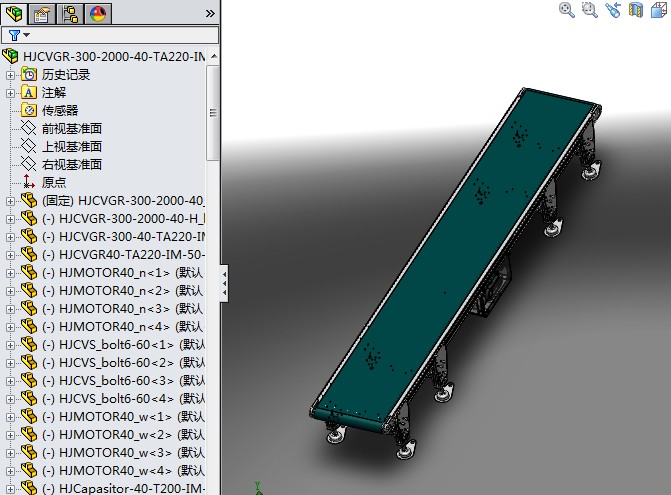This screenshot has height=495, width=671.
Task: Click the annotation A icon beside 注解
Action: click(29, 92)
